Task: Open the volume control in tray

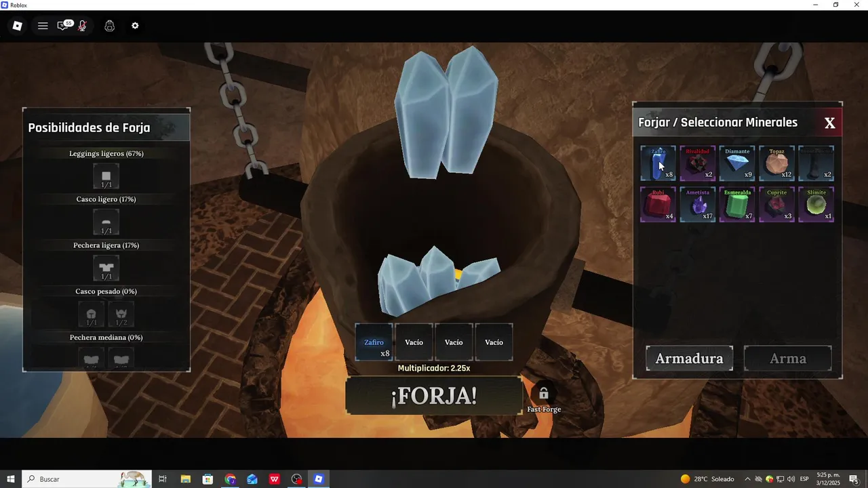Action: pos(791,479)
